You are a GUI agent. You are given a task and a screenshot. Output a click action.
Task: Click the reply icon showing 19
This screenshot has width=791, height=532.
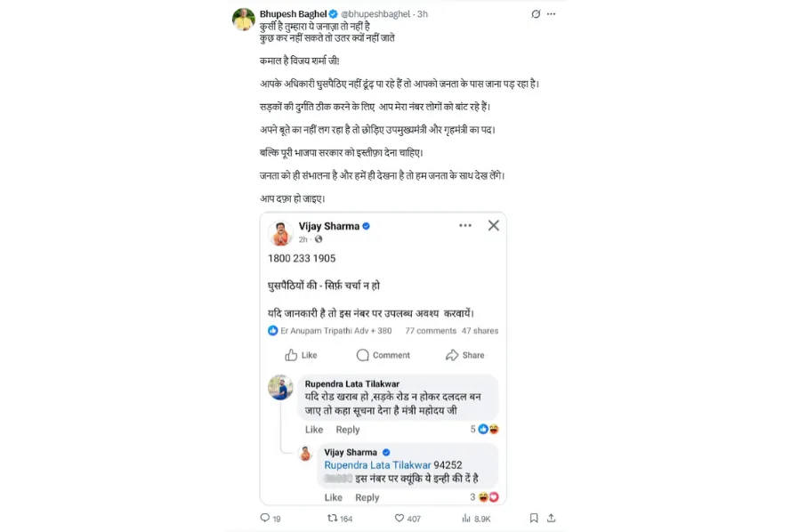pos(264,518)
